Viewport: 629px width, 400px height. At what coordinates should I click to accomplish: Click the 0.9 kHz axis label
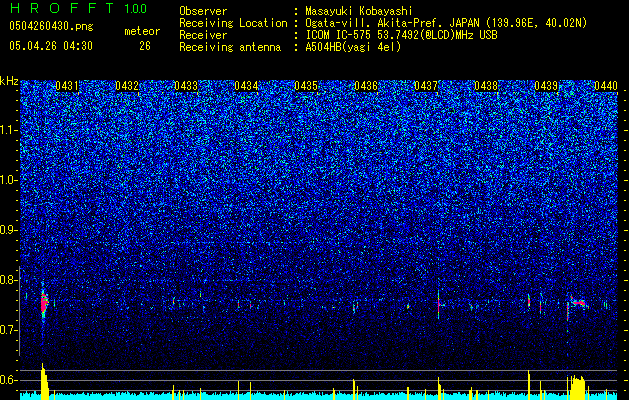9,230
